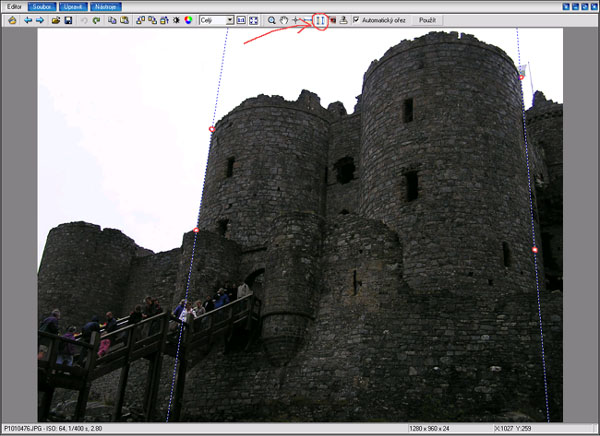
Task: Click the red handle on right perspective line
Action: (535, 249)
